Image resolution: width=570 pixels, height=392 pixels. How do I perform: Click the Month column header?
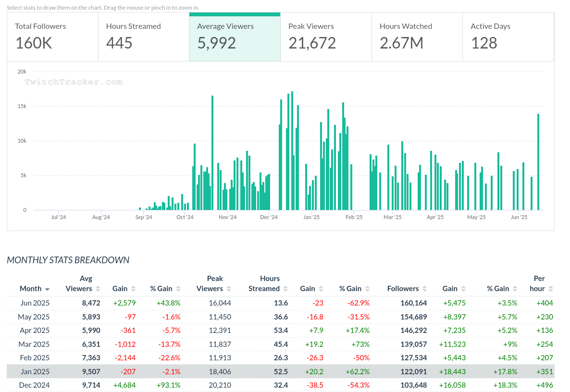(31, 288)
